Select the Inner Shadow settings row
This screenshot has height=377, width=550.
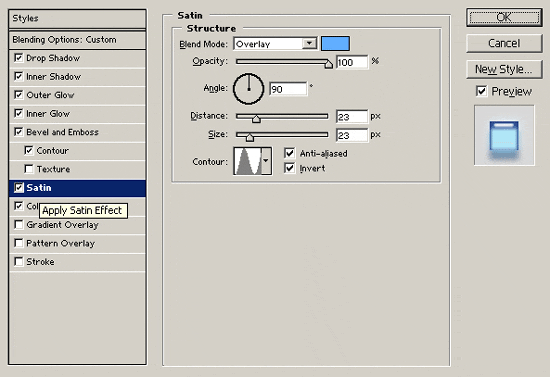pyautogui.click(x=77, y=76)
